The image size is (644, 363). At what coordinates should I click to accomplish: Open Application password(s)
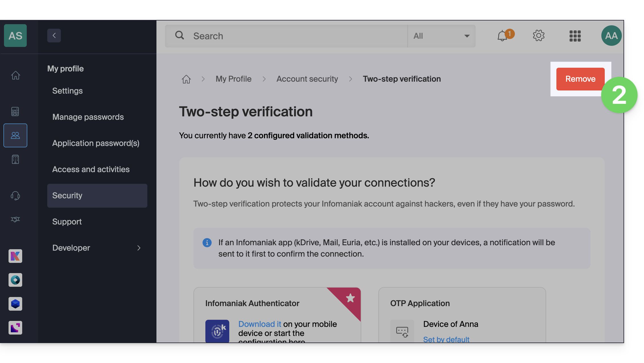point(96,143)
